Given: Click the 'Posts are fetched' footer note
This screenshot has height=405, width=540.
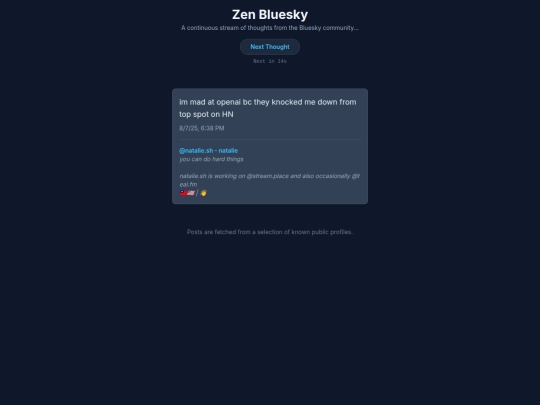Looking at the screenshot, I should pos(270,232).
